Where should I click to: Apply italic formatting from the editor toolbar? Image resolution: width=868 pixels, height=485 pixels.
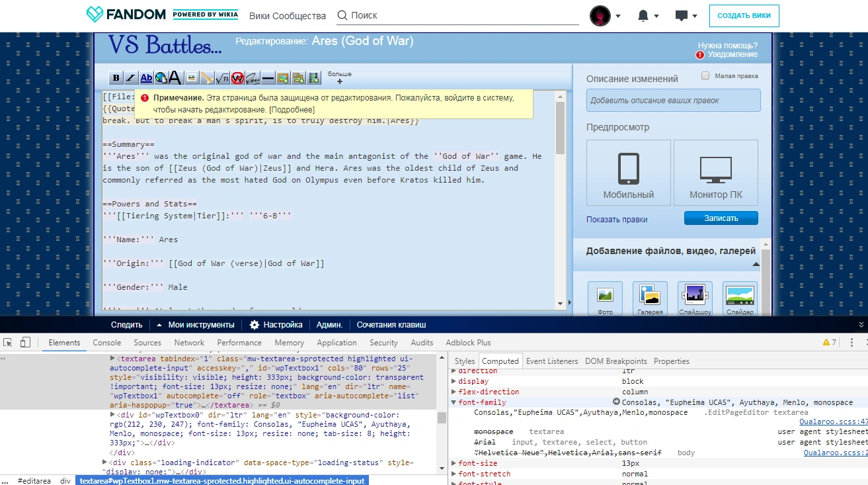131,78
